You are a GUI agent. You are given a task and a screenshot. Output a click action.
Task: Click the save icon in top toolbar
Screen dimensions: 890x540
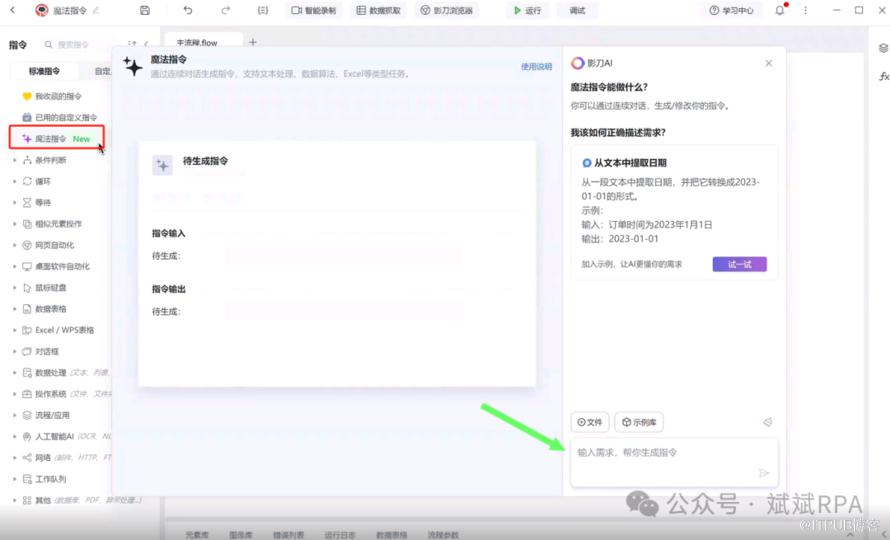[145, 10]
